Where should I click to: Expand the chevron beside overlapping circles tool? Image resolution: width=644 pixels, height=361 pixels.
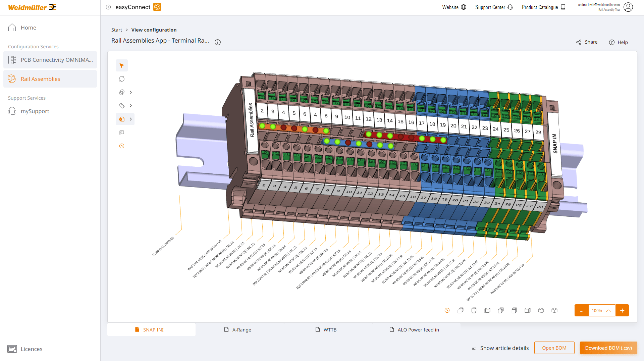131,92
